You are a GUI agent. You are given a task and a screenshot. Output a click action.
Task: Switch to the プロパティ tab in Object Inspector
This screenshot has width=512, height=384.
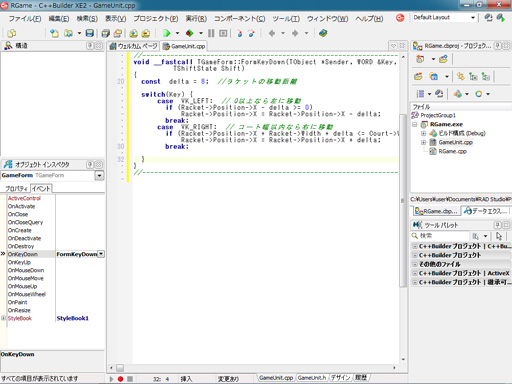click(16, 189)
